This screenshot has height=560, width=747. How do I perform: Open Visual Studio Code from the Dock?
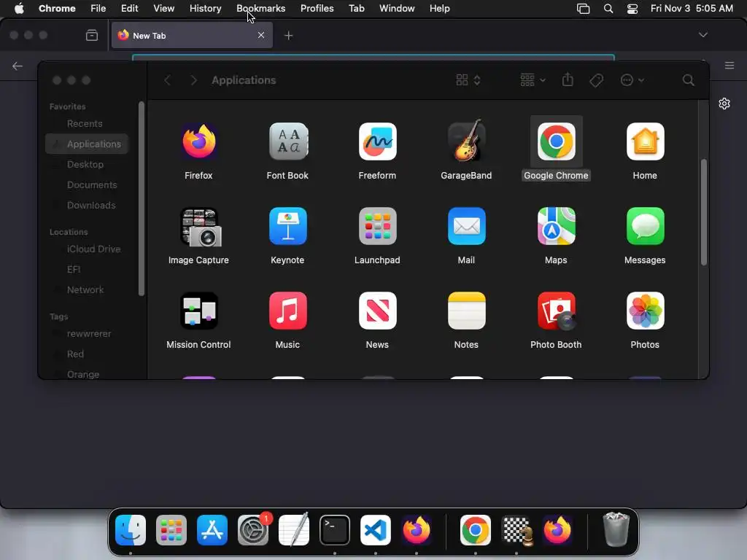coord(376,530)
